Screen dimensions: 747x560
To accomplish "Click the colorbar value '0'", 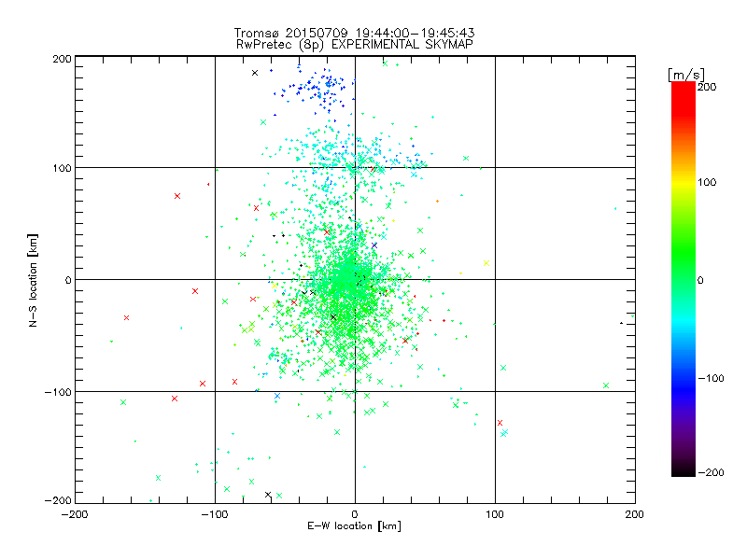I will 700,280.
